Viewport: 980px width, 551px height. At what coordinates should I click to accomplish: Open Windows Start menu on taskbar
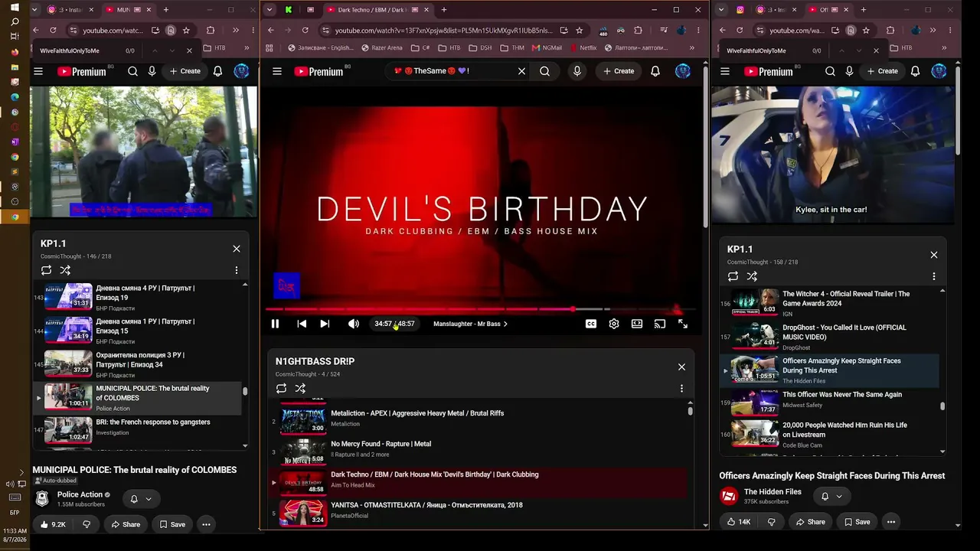pyautogui.click(x=15, y=8)
